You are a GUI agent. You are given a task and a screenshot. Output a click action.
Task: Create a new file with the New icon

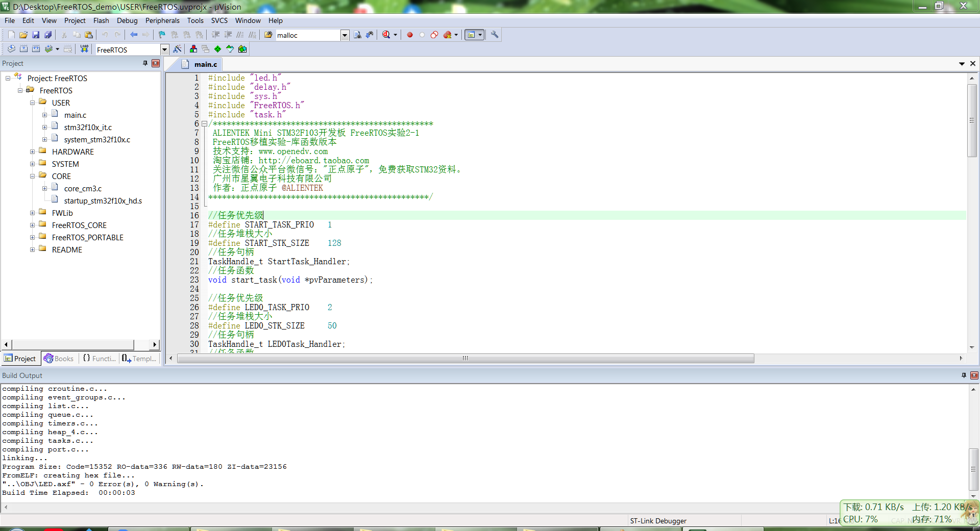(11, 35)
